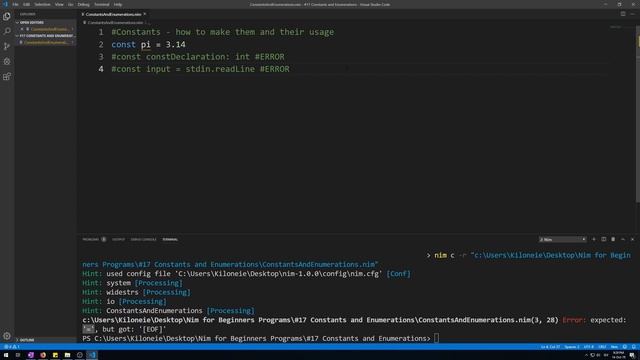The width and height of the screenshot is (640, 360).
Task: Open the Edit menu
Action: point(27,4)
